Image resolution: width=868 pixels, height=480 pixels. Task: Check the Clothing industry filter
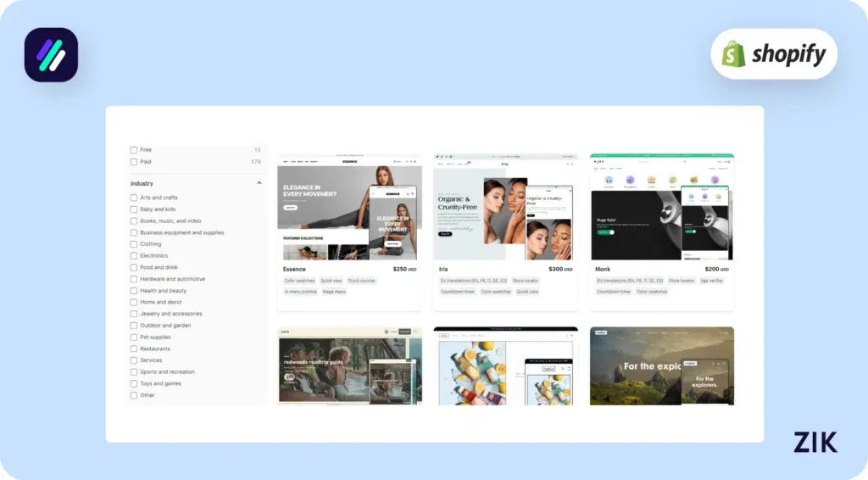pyautogui.click(x=133, y=244)
